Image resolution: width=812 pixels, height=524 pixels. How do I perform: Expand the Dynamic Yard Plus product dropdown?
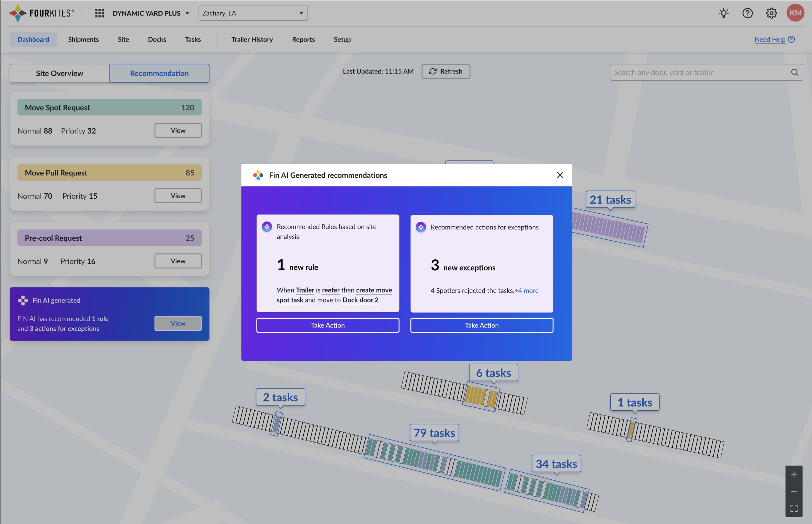point(151,13)
